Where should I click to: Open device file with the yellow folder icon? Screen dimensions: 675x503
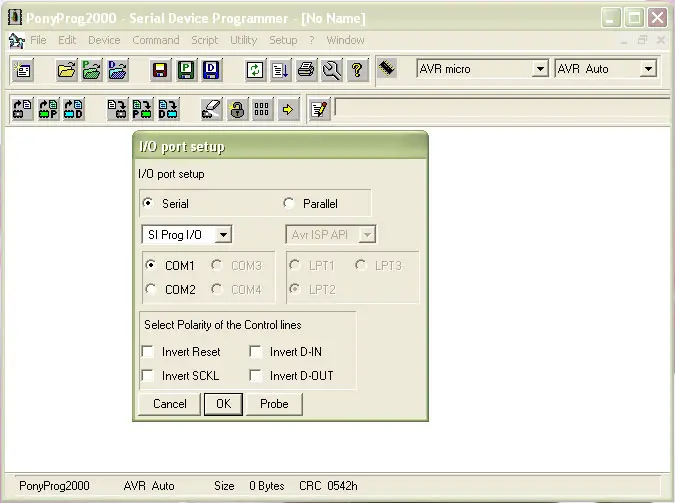(66, 70)
